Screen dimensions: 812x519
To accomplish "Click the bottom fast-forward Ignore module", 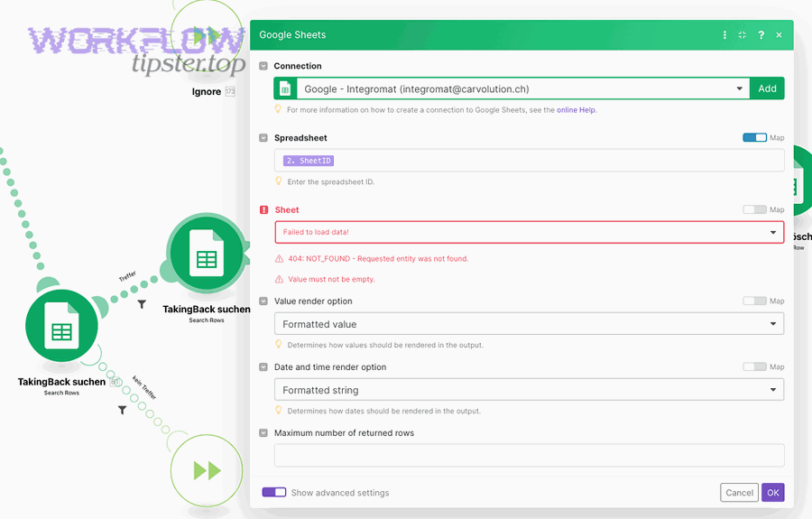I will [207, 471].
